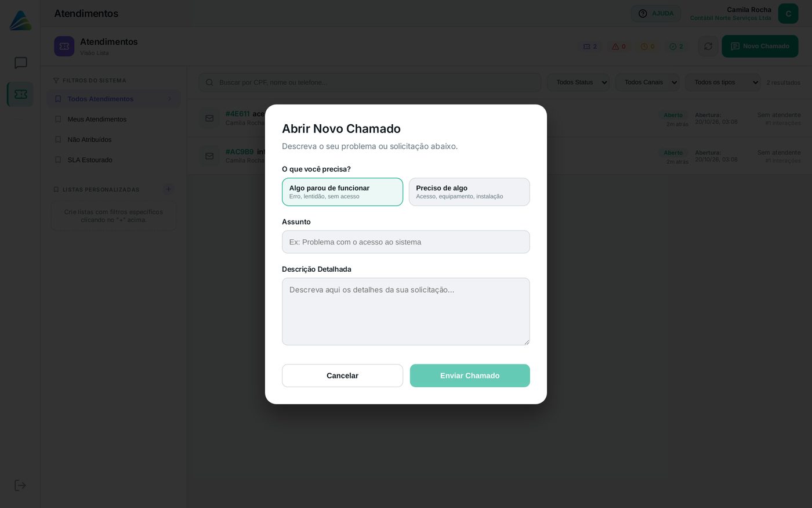
Task: Open ticket #AC9B9 in the list
Action: [499, 156]
